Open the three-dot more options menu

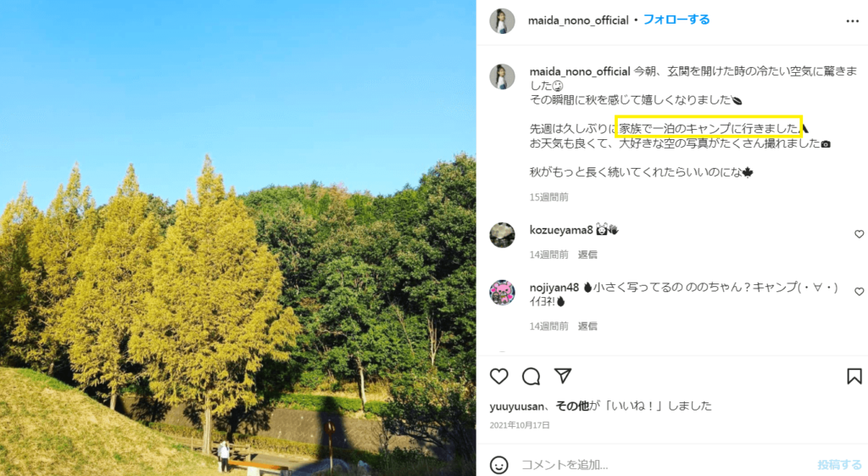click(853, 21)
